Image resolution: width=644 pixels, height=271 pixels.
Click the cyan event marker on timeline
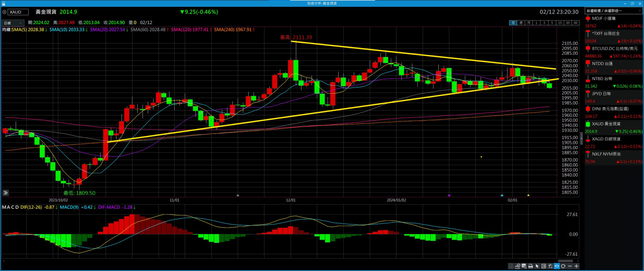pyautogui.click(x=502, y=195)
